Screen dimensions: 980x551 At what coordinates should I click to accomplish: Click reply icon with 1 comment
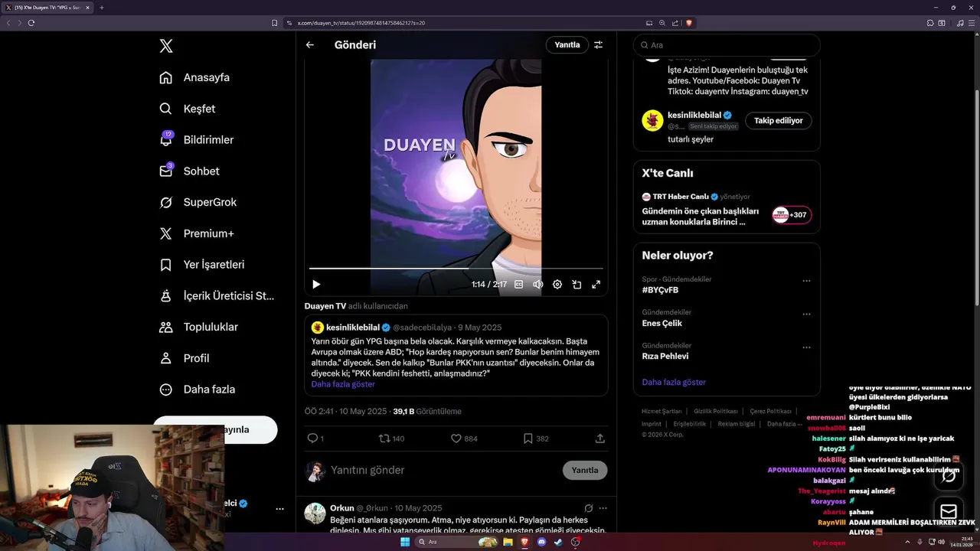tap(315, 439)
